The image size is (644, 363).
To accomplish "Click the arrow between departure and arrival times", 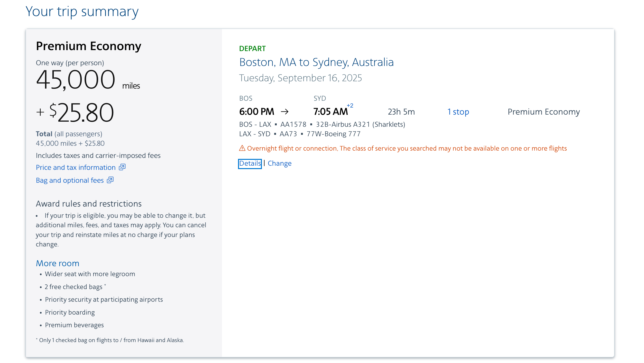I will click(285, 112).
